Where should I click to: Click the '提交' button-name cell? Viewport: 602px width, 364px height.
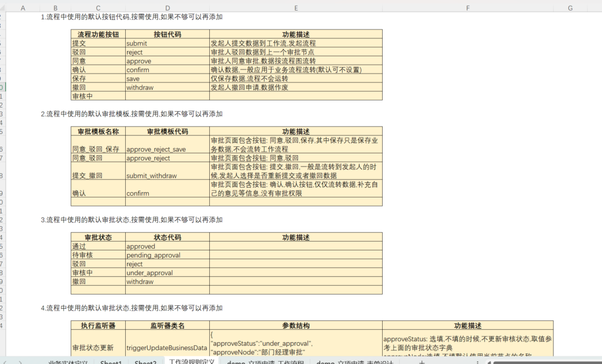pyautogui.click(x=98, y=43)
